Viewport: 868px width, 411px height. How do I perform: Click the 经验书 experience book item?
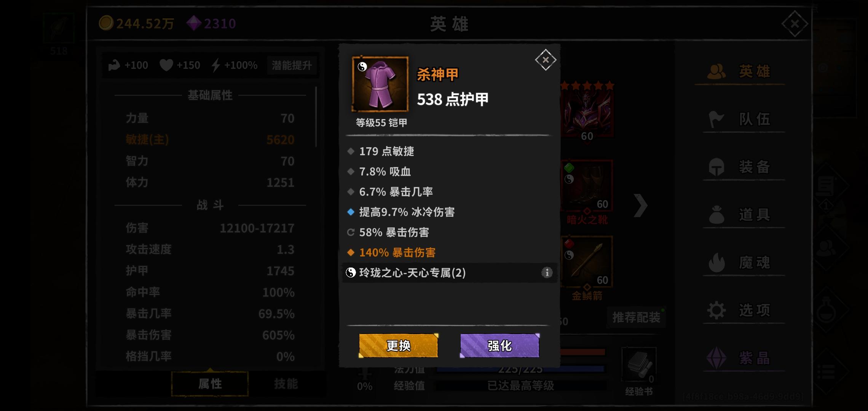pyautogui.click(x=639, y=365)
